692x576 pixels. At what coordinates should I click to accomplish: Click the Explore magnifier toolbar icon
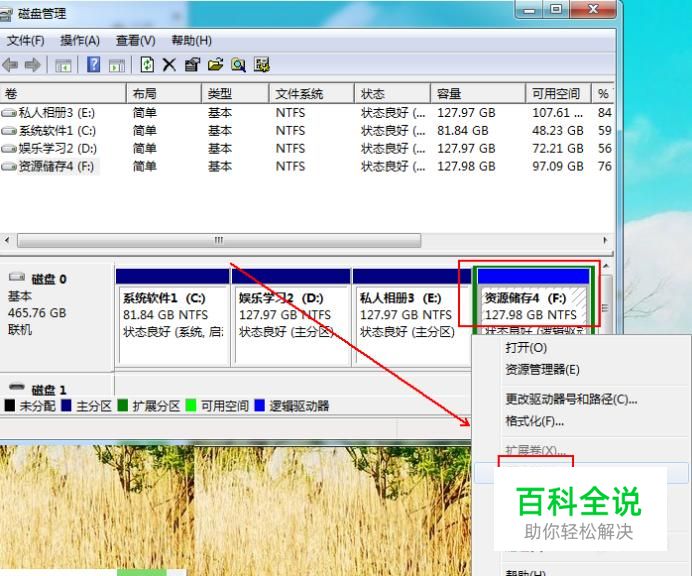pos(238,65)
